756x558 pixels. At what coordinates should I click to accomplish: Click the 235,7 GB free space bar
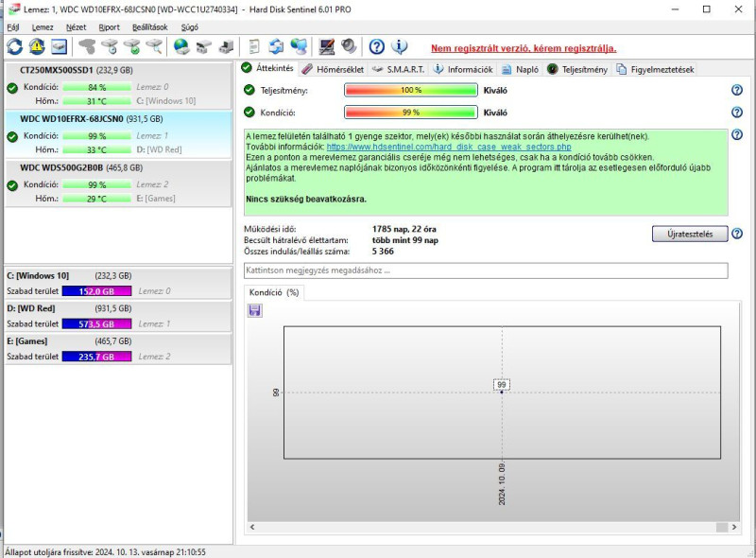pyautogui.click(x=96, y=357)
